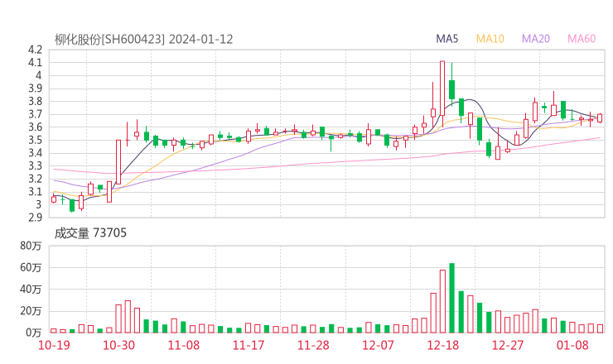Click the 11-17 date axis label
Screen dimensions: 613x364
[249, 345]
